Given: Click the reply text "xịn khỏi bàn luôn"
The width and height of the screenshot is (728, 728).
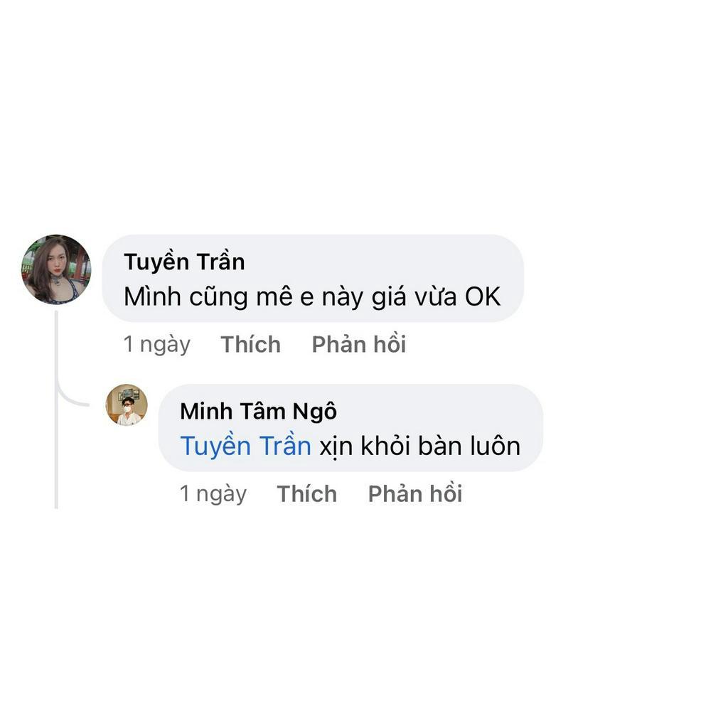Looking at the screenshot, I should click(419, 446).
